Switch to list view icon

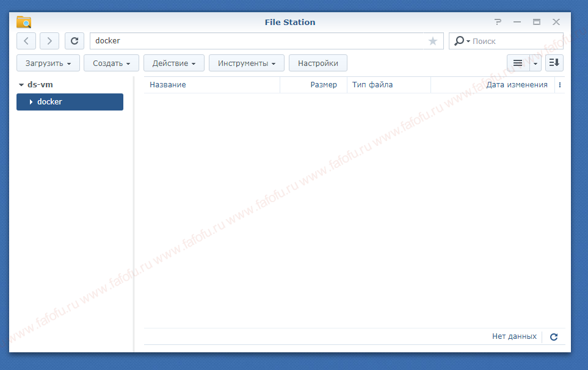518,63
